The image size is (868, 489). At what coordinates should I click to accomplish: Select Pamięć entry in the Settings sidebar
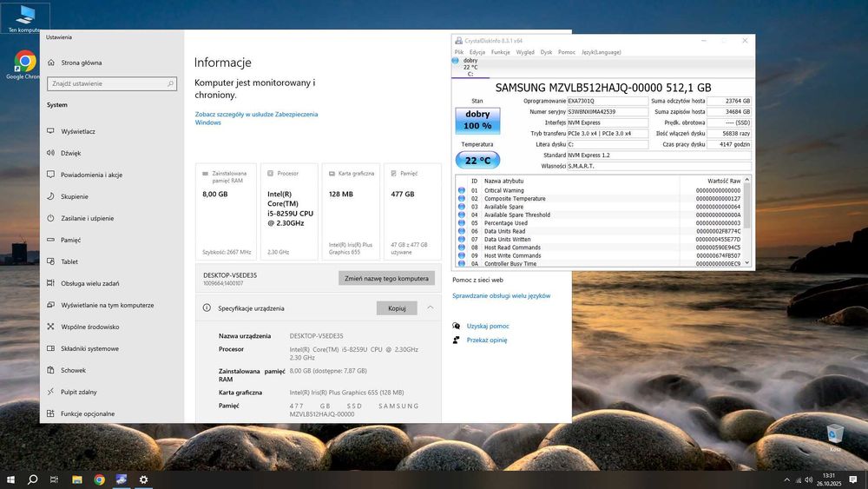pos(64,240)
